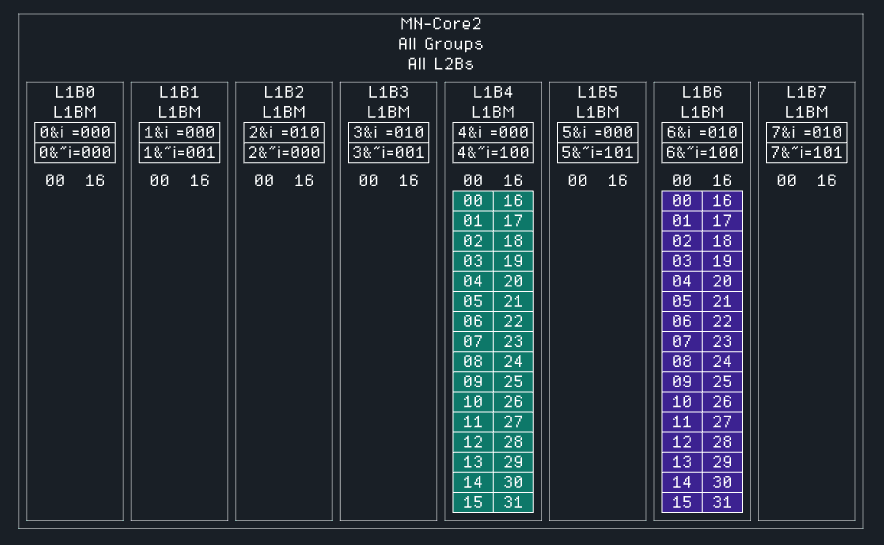Select purple cell 14 in L1B6
884x545 pixels.
(682, 482)
